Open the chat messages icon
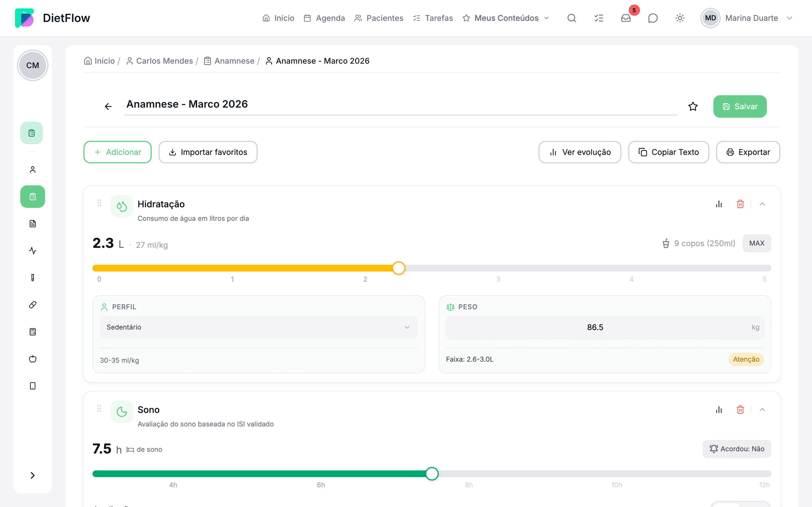The height and width of the screenshot is (507, 812). point(653,18)
